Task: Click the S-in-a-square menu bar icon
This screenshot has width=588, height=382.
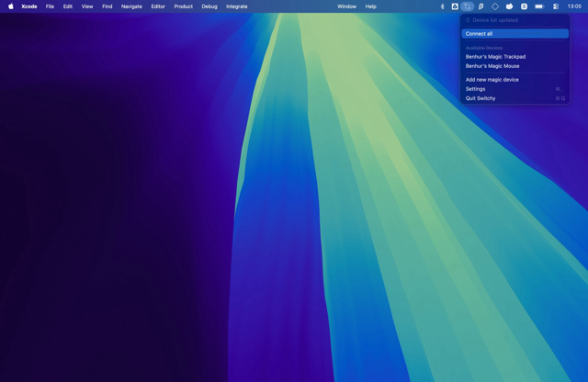Action: pos(524,6)
